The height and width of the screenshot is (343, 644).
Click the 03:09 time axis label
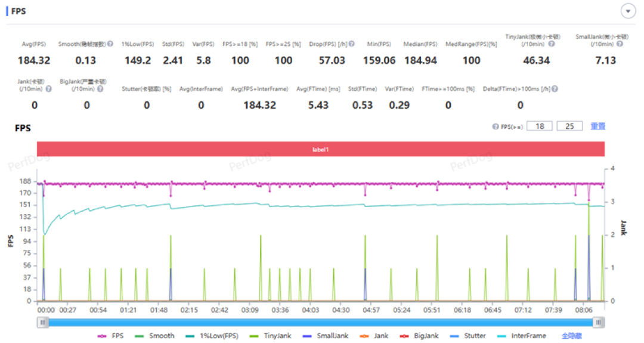pos(250,310)
